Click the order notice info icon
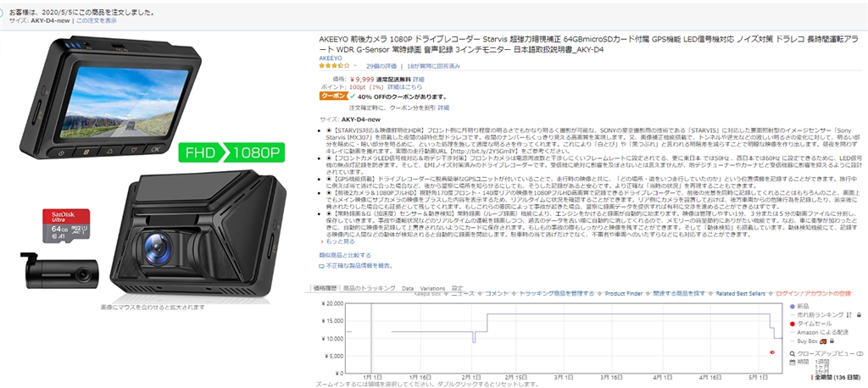 (2, 12)
